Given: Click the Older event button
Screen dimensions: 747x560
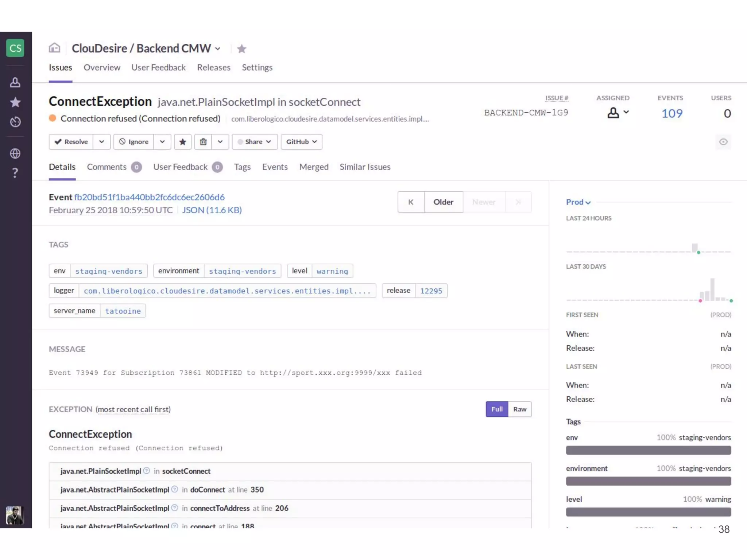Looking at the screenshot, I should click(x=443, y=202).
